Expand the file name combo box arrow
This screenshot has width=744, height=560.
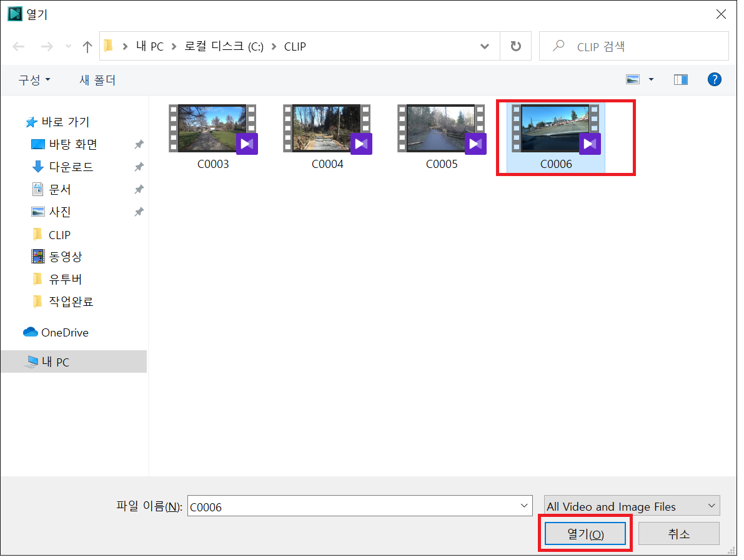523,506
